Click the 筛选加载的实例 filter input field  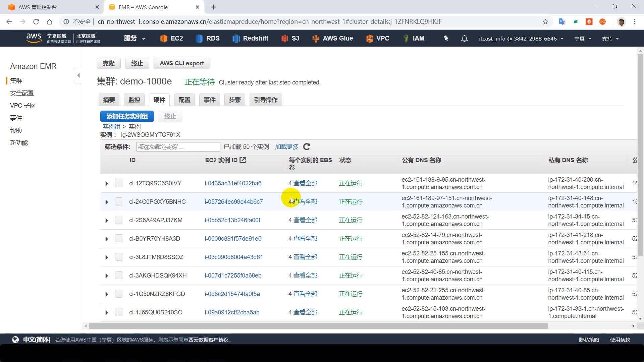pyautogui.click(x=178, y=147)
